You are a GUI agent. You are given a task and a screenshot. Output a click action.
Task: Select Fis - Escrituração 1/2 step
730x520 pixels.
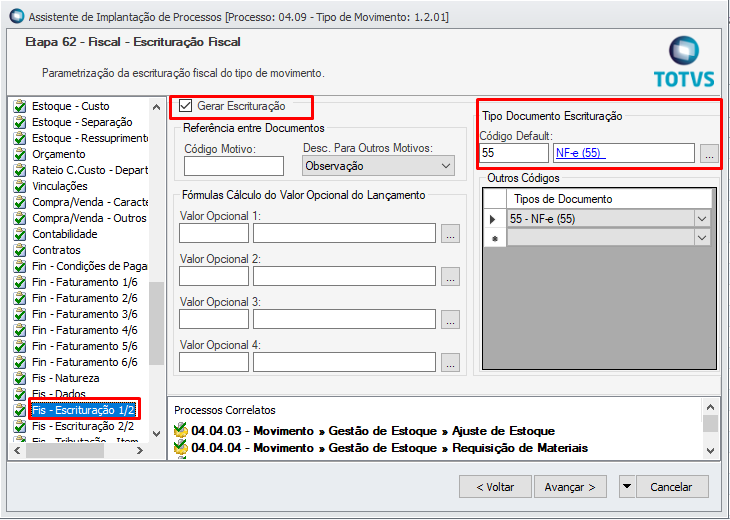[83, 410]
